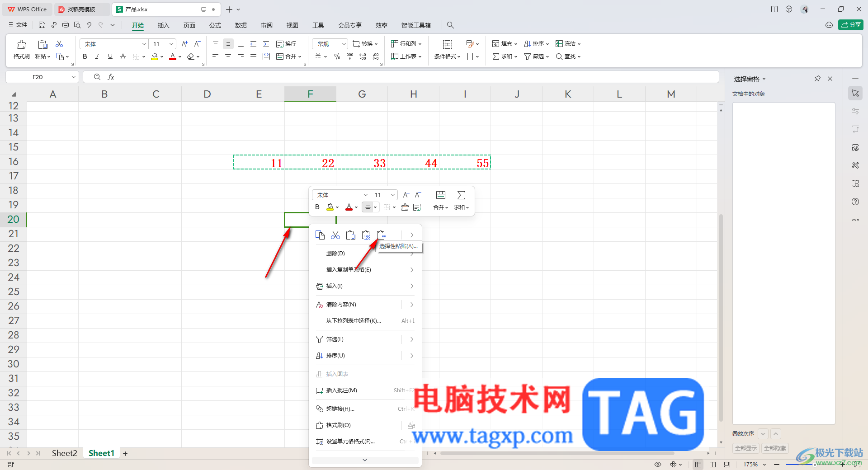
Task: Click font color swatch in mini toolbar
Action: [349, 207]
